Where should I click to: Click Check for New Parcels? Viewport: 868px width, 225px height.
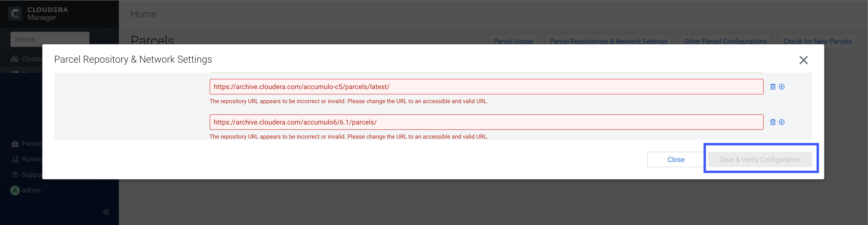point(818,41)
